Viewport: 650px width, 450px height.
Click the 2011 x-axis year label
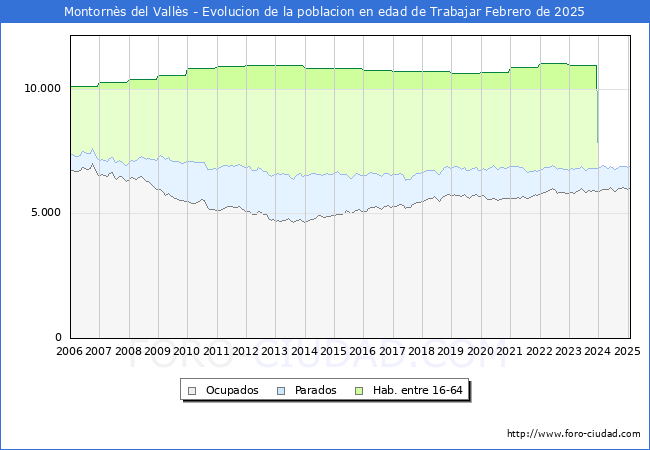pos(216,351)
